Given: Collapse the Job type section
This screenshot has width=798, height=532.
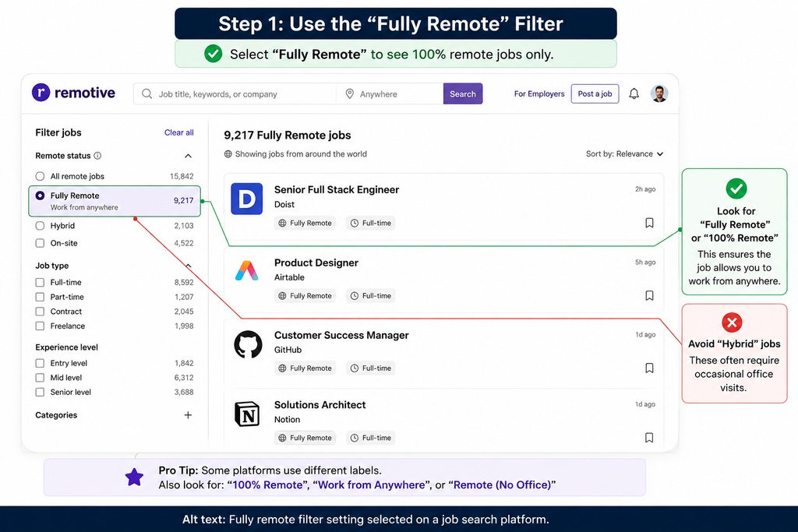Looking at the screenshot, I should tap(189, 266).
